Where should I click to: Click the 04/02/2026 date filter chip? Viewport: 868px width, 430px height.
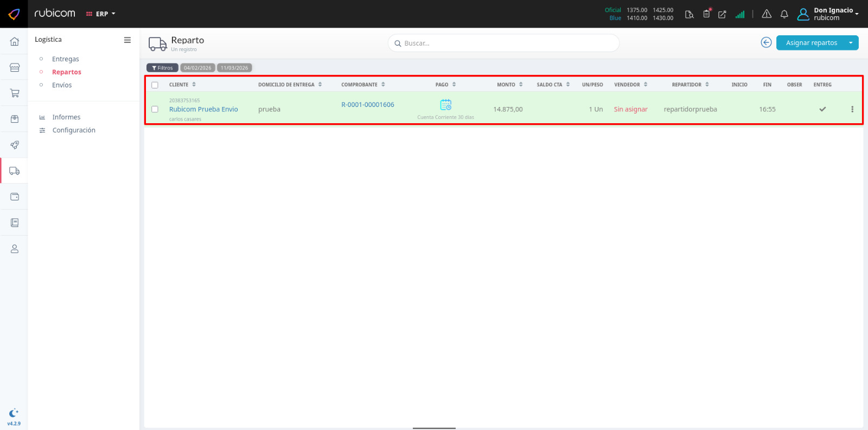coord(197,68)
